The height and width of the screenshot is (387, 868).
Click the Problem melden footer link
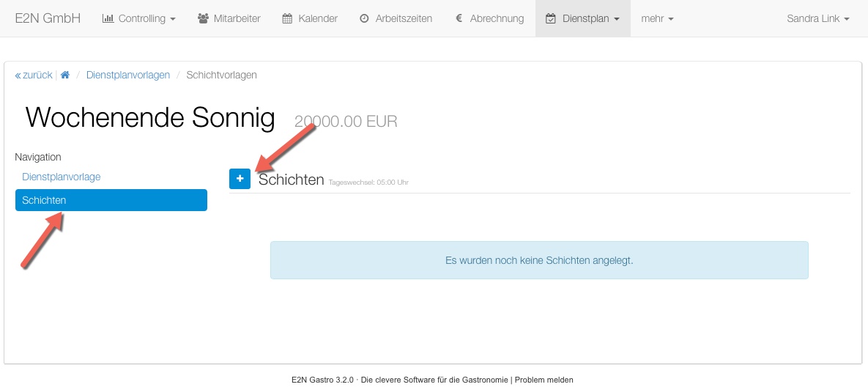pos(544,380)
